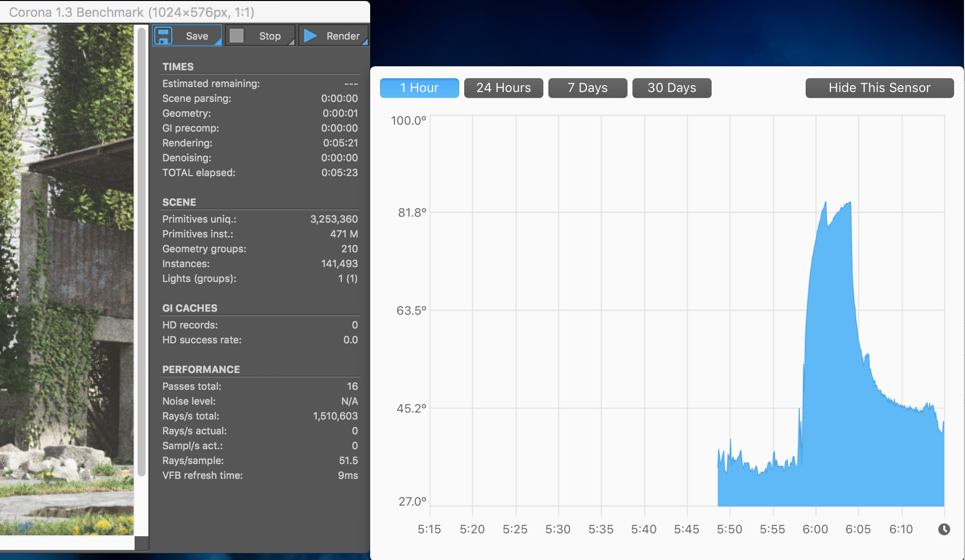Screen dimensions: 965x560
Task: Click the 6:00 time axis label
Action: [815, 529]
